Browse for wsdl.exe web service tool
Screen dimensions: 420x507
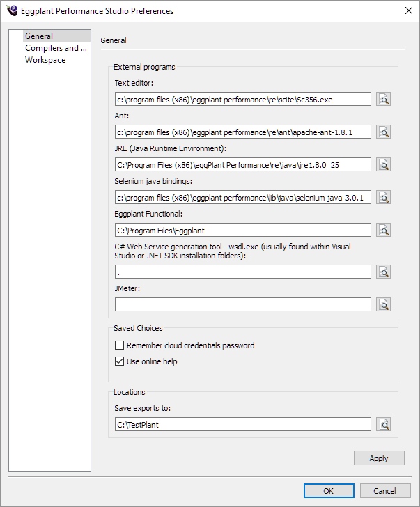click(x=383, y=272)
